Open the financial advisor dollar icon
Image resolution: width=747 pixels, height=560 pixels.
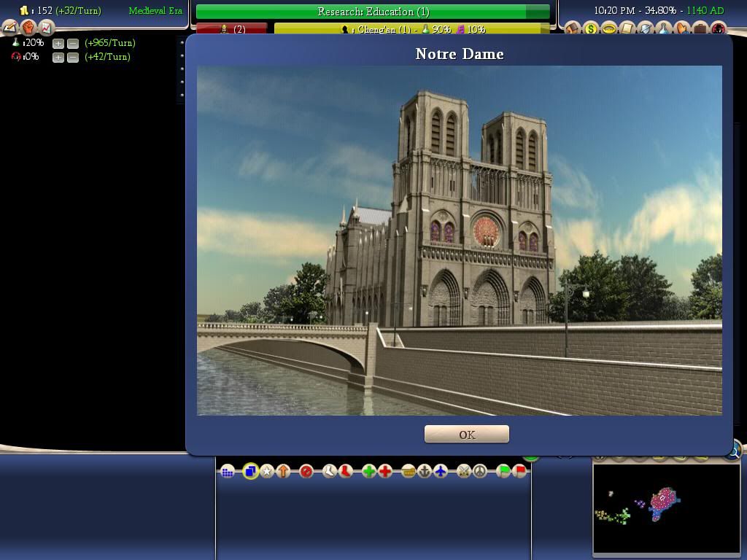(x=591, y=28)
